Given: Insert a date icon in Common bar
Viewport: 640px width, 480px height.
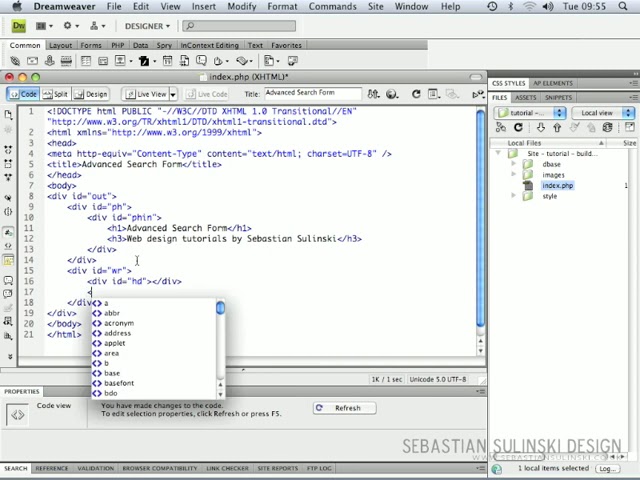Looking at the screenshot, I should 167,61.
